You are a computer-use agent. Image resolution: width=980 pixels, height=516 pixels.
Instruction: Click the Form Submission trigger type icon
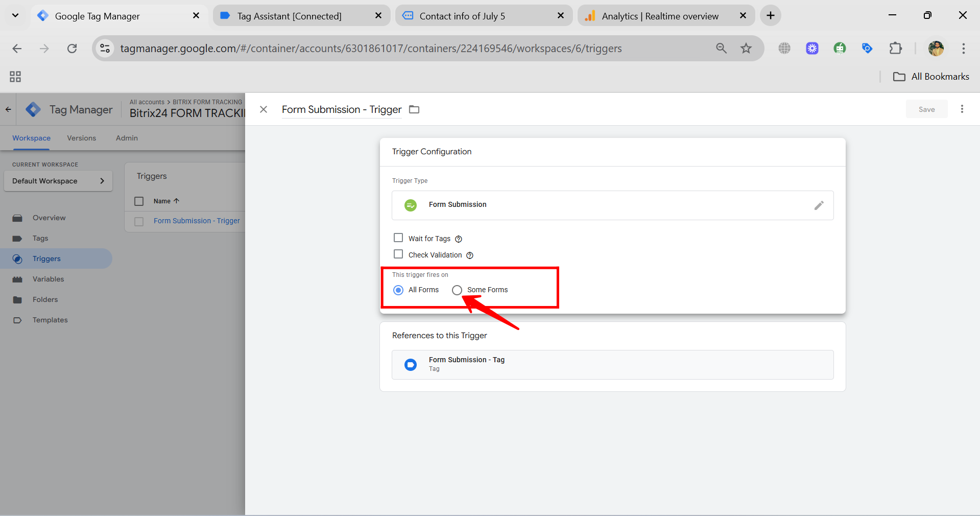click(x=411, y=205)
